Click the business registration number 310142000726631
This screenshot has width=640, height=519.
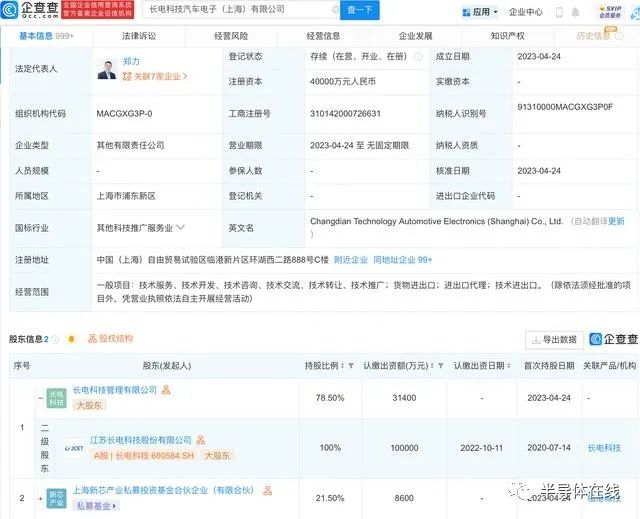coord(345,113)
